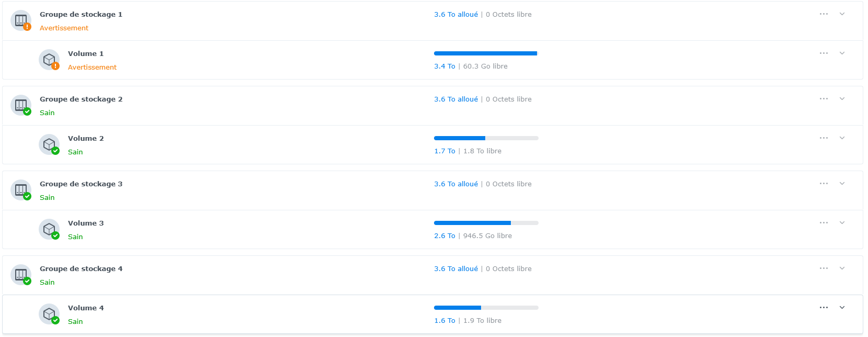Image resolution: width=868 pixels, height=337 pixels.
Task: Open more options menu for Volume 1
Action: pyautogui.click(x=824, y=53)
